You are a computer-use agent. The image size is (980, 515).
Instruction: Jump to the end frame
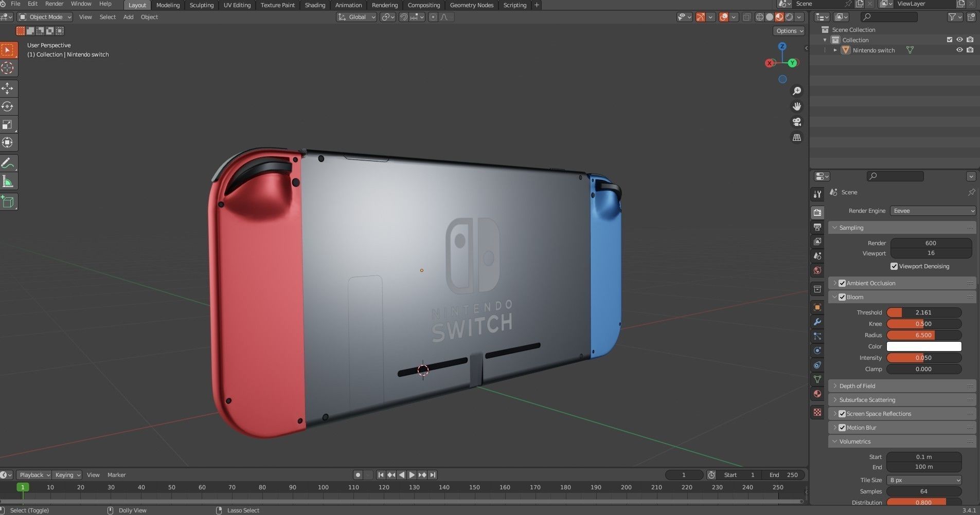tap(433, 475)
